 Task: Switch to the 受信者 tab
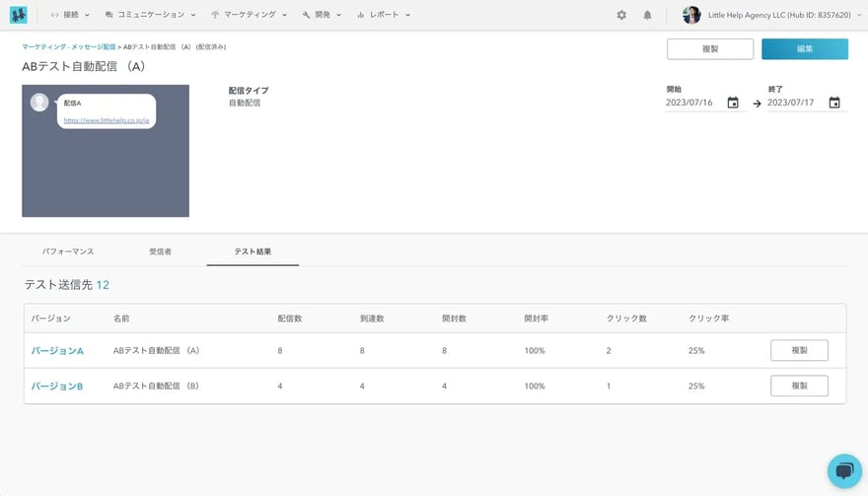pos(161,251)
